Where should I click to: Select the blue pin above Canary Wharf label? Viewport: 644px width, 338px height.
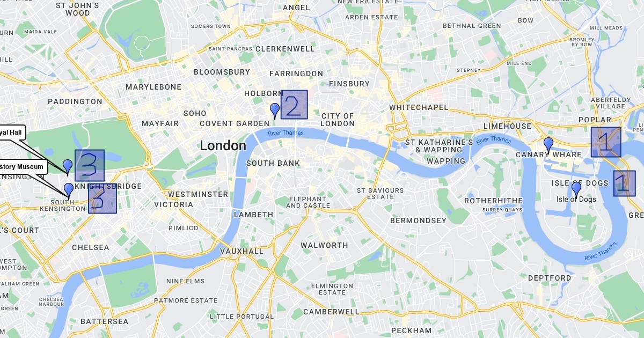548,145
